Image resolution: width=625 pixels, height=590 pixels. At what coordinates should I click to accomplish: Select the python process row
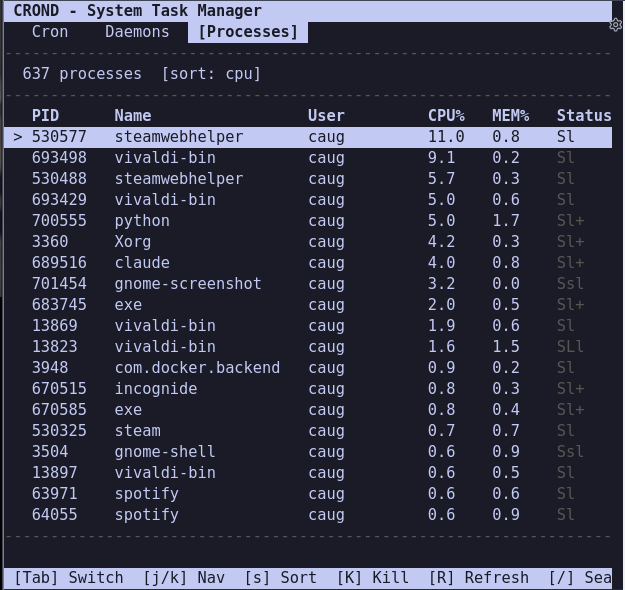click(x=308, y=221)
